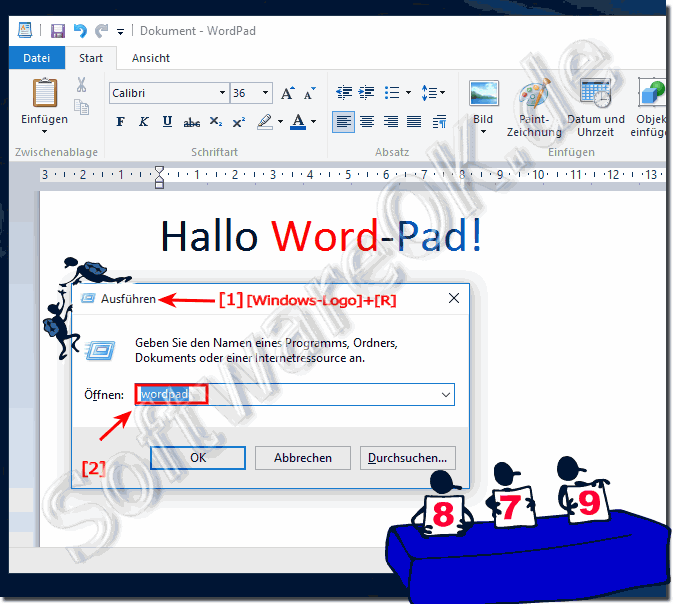Open the line spacing dropdown

click(x=433, y=92)
